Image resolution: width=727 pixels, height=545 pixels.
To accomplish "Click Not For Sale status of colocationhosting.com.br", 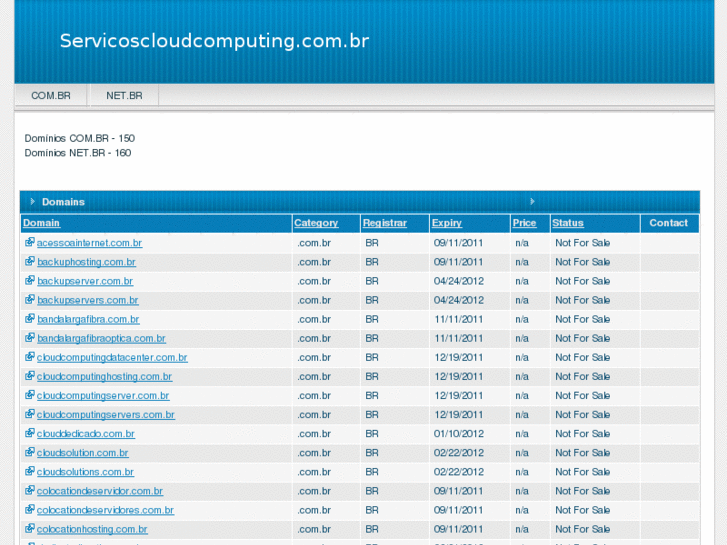I will [x=582, y=529].
